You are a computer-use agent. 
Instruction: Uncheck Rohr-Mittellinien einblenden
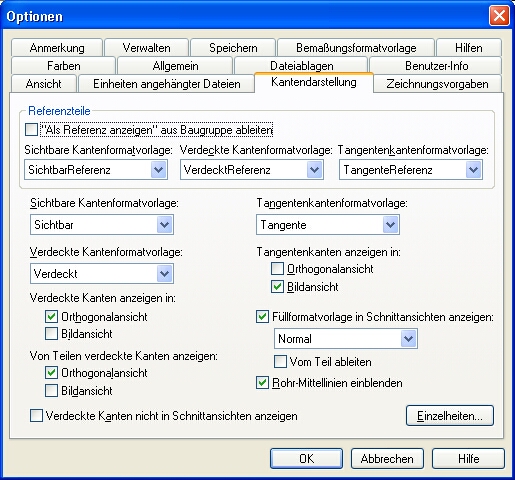click(x=262, y=383)
